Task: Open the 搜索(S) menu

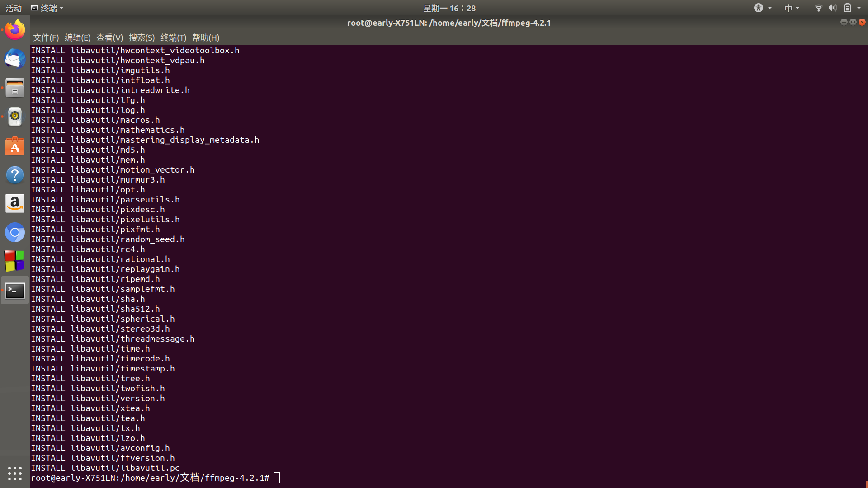Action: pyautogui.click(x=142, y=38)
